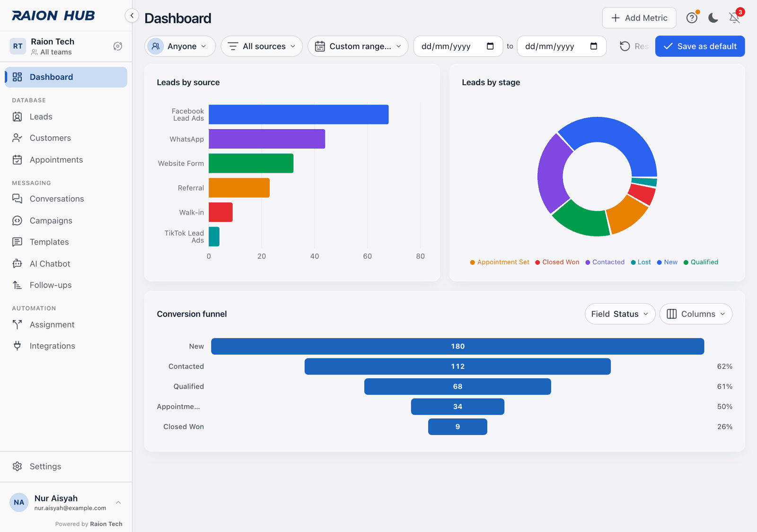This screenshot has width=757, height=532.
Task: Click the Follow-ups icon in sidebar
Action: (18, 285)
